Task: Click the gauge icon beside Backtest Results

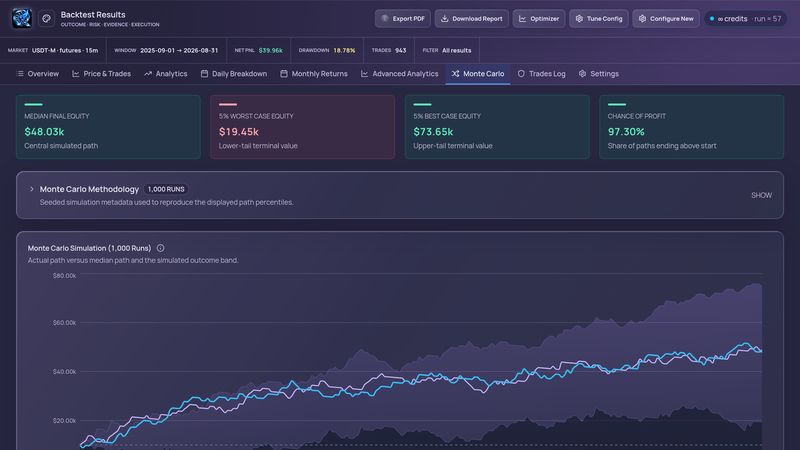Action: (46, 18)
